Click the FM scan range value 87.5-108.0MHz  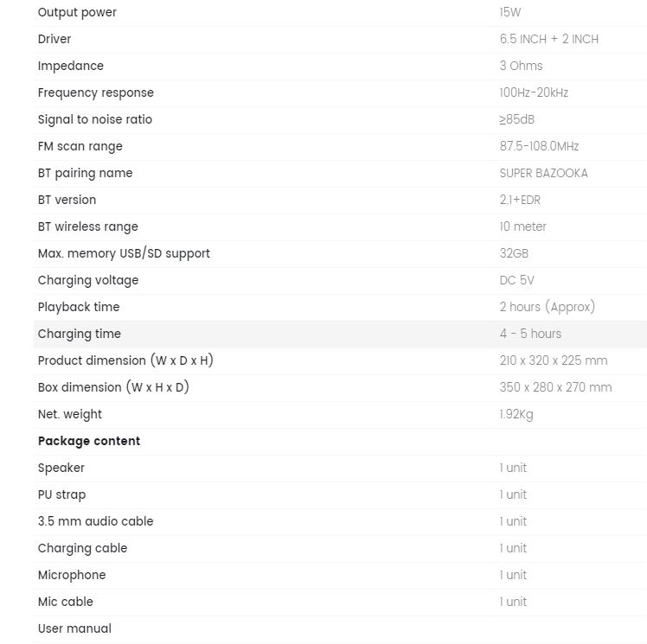point(539,146)
